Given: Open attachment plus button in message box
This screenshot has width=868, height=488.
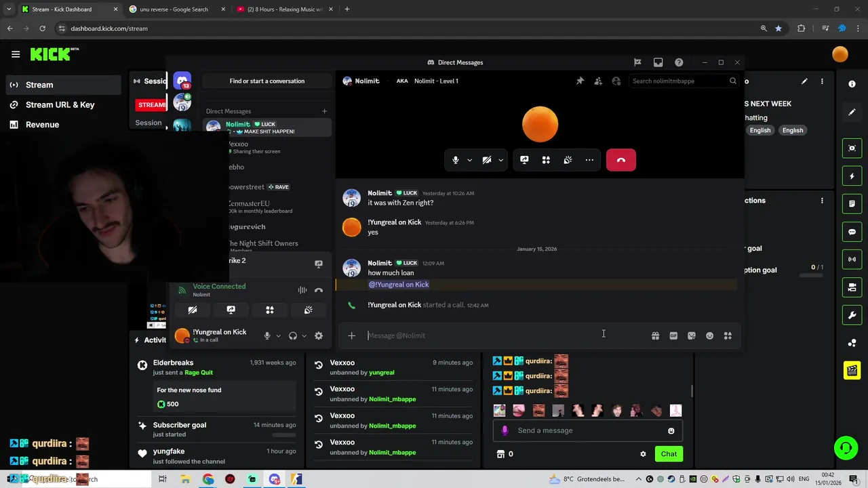Looking at the screenshot, I should 351,335.
